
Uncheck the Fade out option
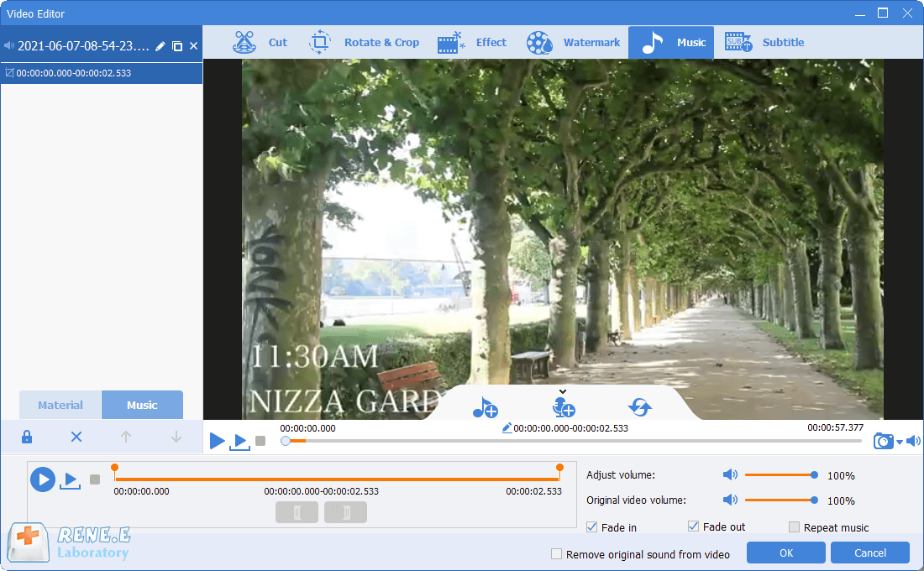[x=693, y=526]
